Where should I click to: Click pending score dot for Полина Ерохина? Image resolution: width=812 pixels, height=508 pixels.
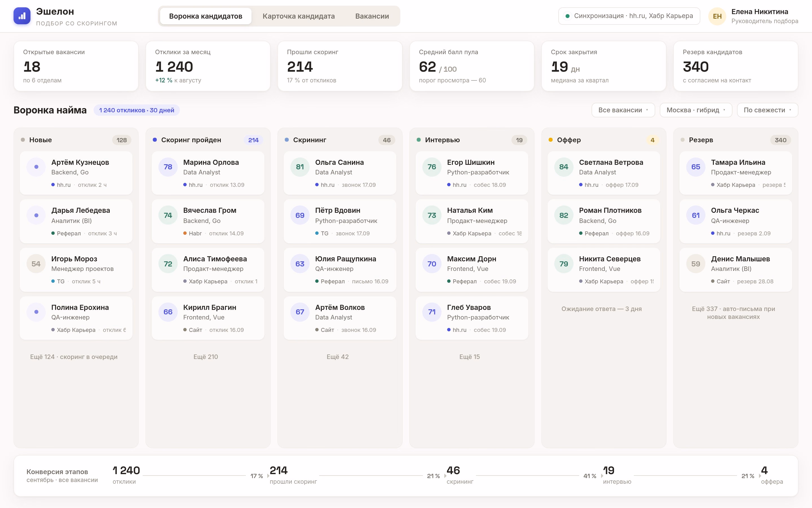pos(36,312)
